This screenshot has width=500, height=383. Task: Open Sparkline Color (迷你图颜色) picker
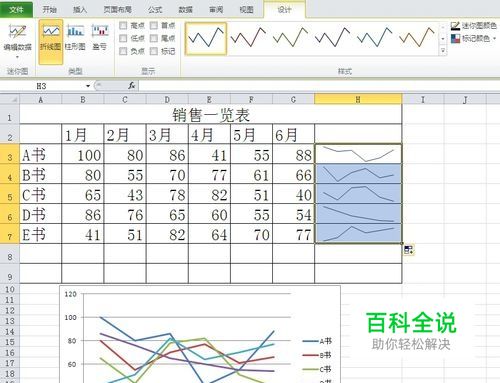point(473,26)
